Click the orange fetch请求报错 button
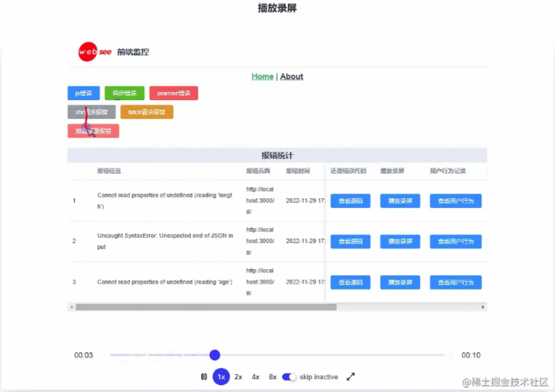The image size is (555, 392). point(146,112)
